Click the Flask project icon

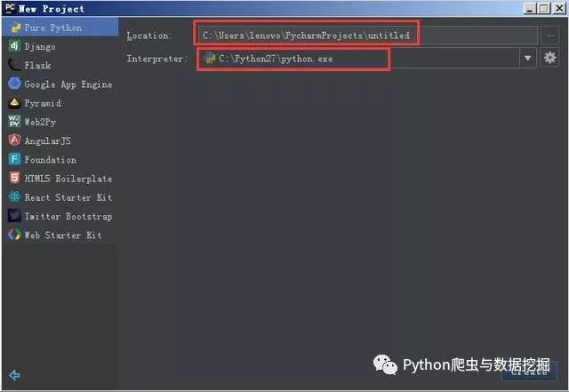click(14, 65)
